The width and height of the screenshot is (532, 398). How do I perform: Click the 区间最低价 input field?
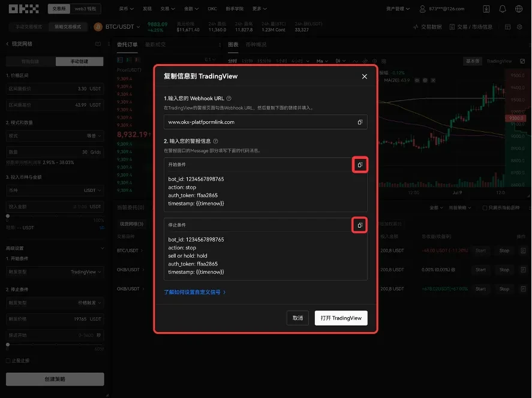tap(55, 89)
